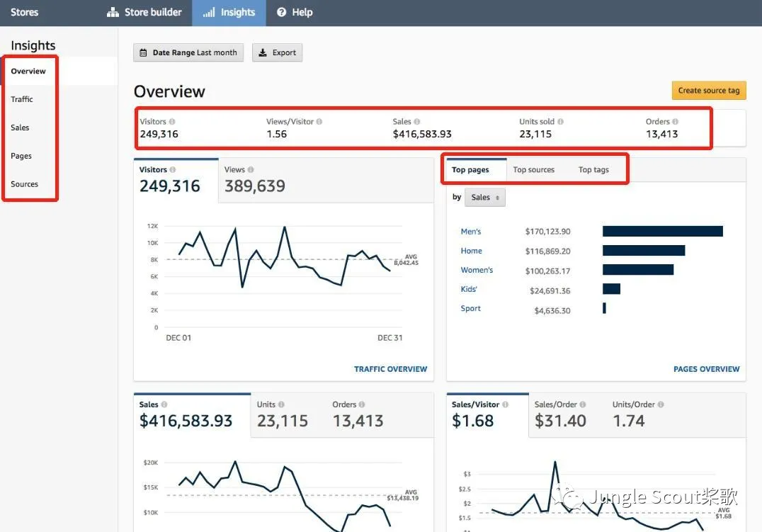This screenshot has width=762, height=532.
Task: Click info icon beside Views chart tab
Action: pos(251,170)
